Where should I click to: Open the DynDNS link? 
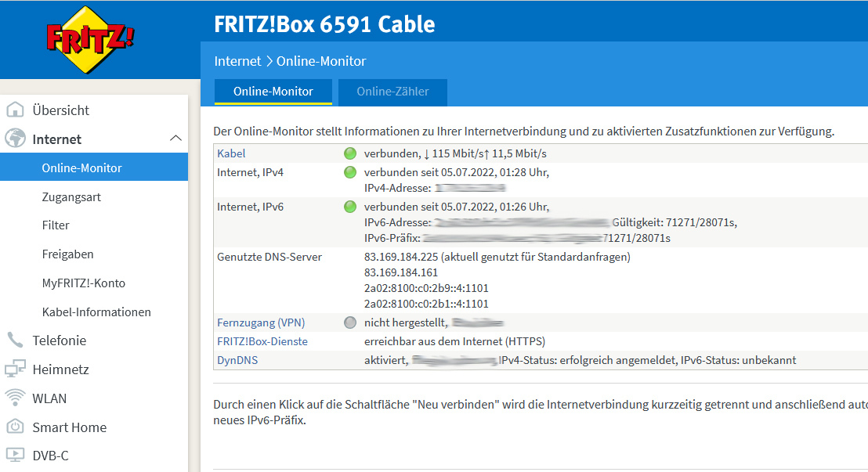point(237,360)
